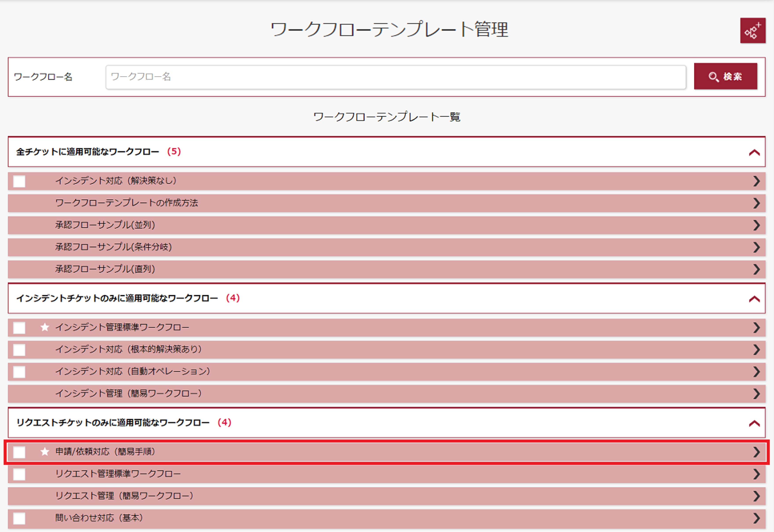The width and height of the screenshot is (774, 532).
Task: Click the 全チケットに適用可能なワークフロー header title
Action: click(88, 152)
